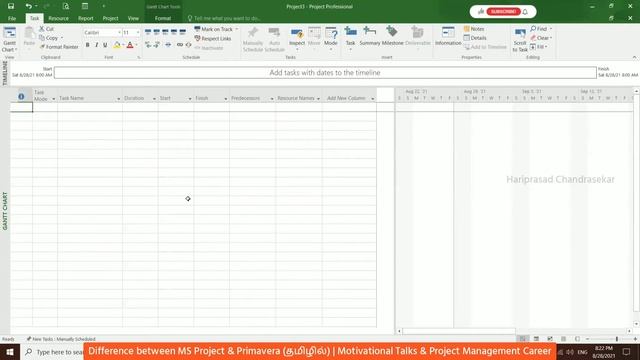Switch to the Format tab
Viewport: 640px width, 360px height.
coord(163,18)
